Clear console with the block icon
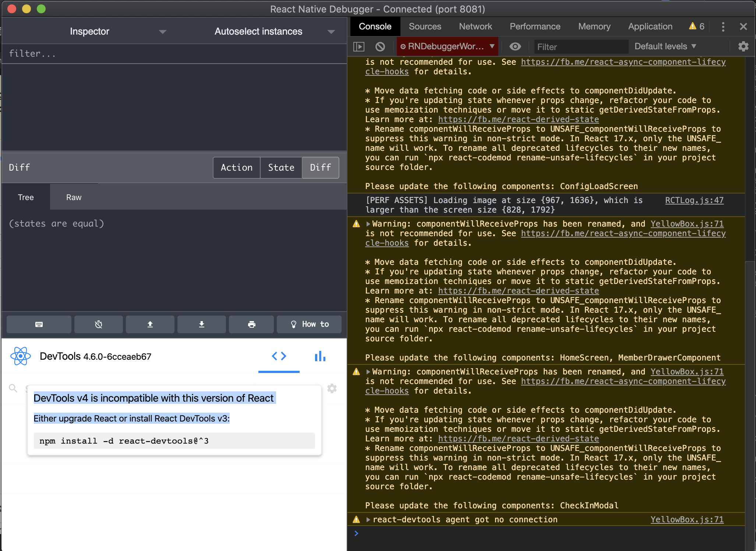 pyautogui.click(x=380, y=47)
